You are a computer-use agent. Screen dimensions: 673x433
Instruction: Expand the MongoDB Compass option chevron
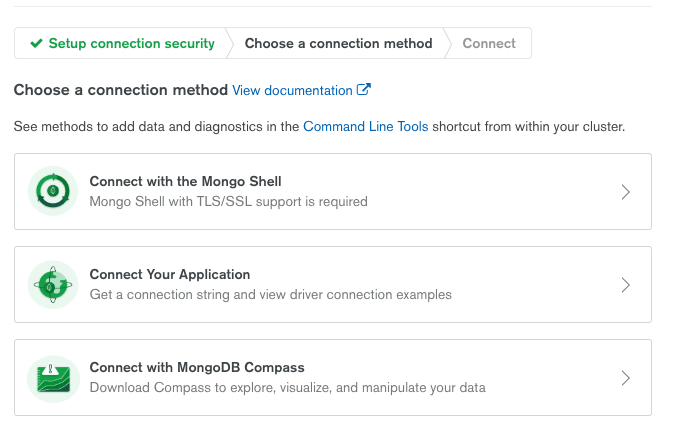pyautogui.click(x=625, y=378)
